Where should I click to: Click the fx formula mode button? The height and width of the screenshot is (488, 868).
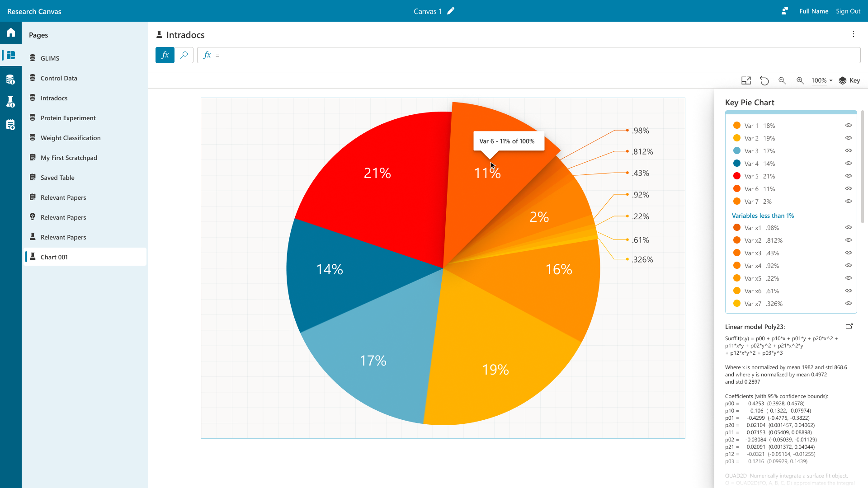pyautogui.click(x=165, y=55)
